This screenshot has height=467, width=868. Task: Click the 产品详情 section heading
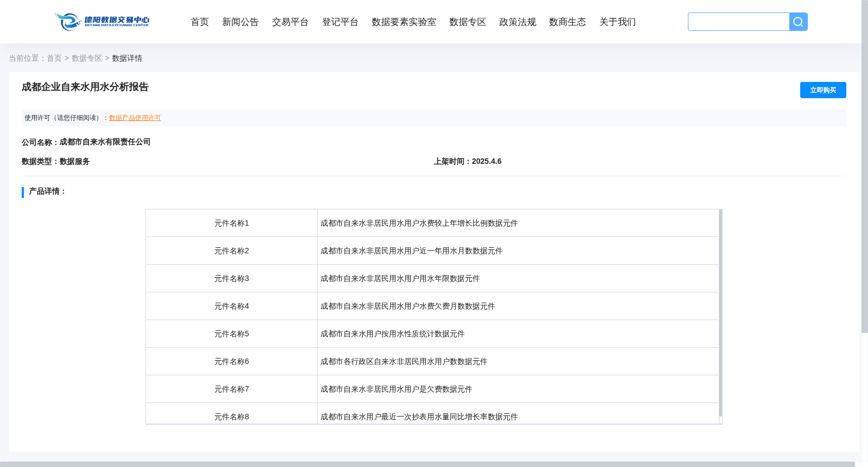[47, 191]
